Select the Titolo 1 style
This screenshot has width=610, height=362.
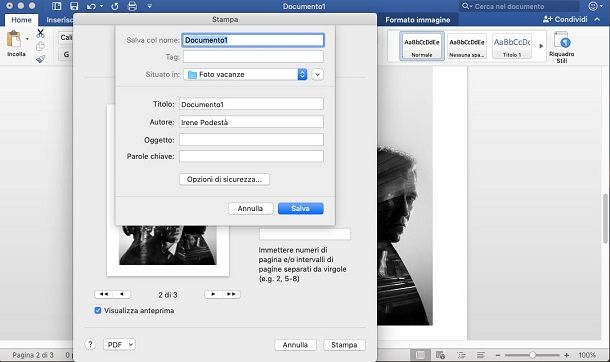click(512, 46)
